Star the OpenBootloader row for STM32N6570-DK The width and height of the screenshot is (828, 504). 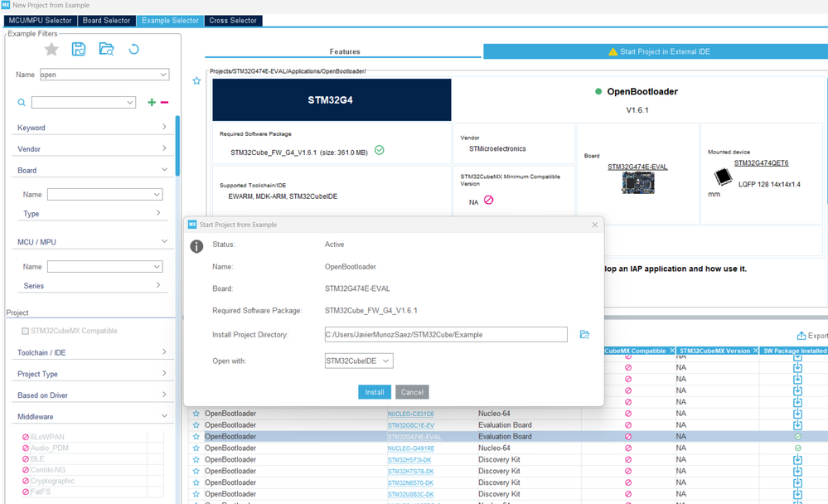click(x=196, y=483)
